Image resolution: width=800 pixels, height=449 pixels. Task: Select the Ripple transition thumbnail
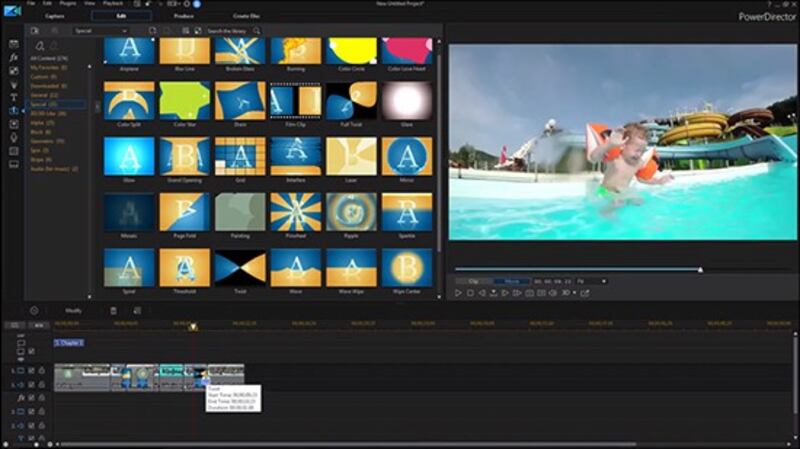click(351, 212)
